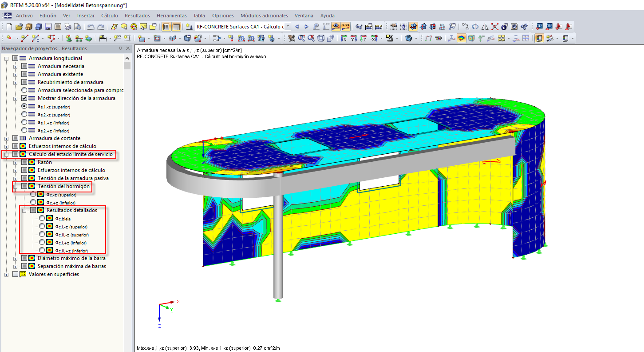This screenshot has height=352, width=644.
Task: Open a model with the folder icon
Action: point(19,27)
